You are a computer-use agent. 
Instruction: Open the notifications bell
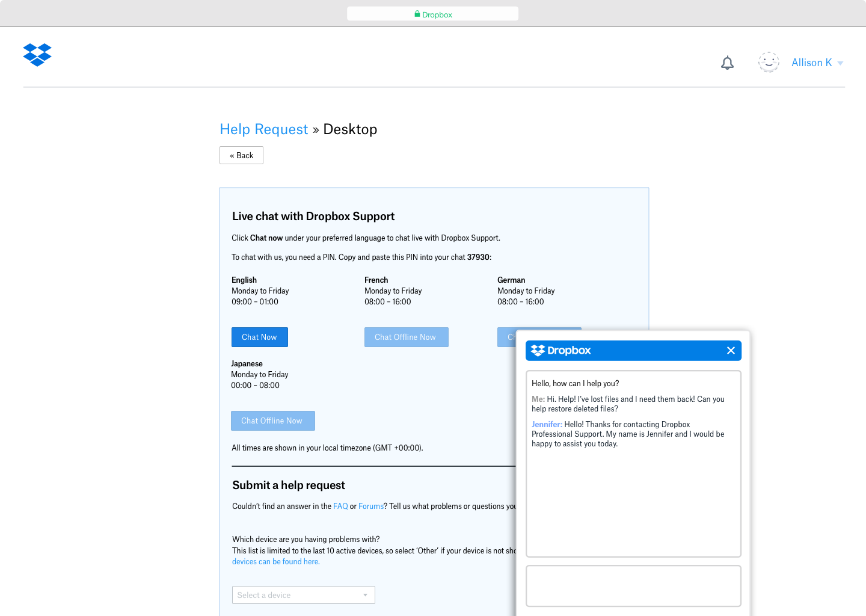(727, 63)
